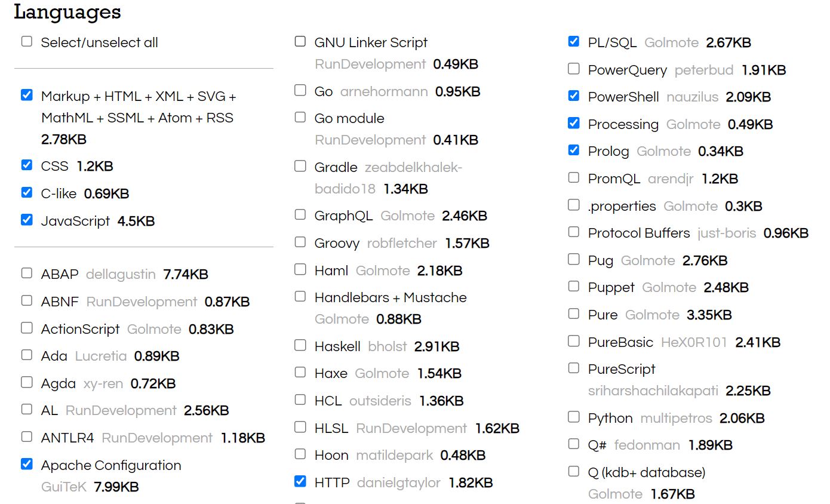Uncheck the PL/SQL checkbox
This screenshot has height=504, width=830.
click(x=574, y=42)
